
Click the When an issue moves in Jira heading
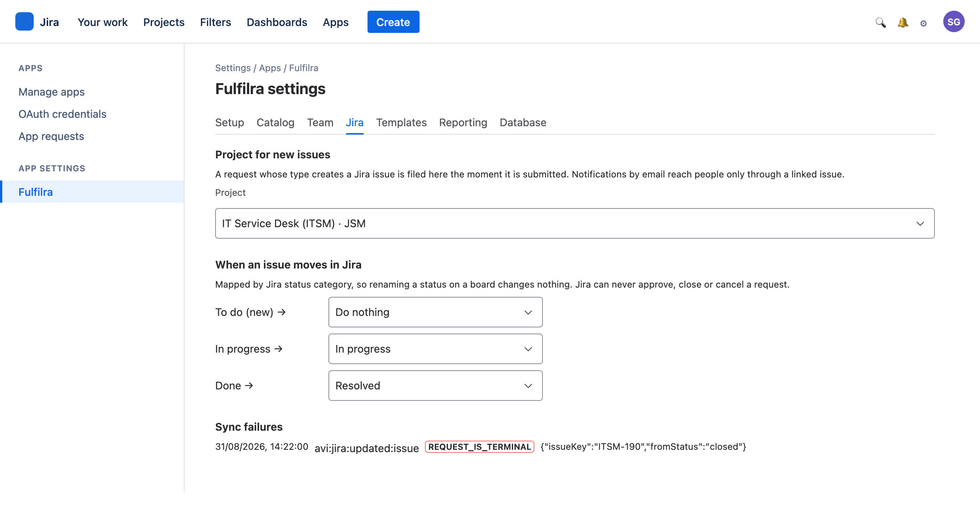coord(288,265)
